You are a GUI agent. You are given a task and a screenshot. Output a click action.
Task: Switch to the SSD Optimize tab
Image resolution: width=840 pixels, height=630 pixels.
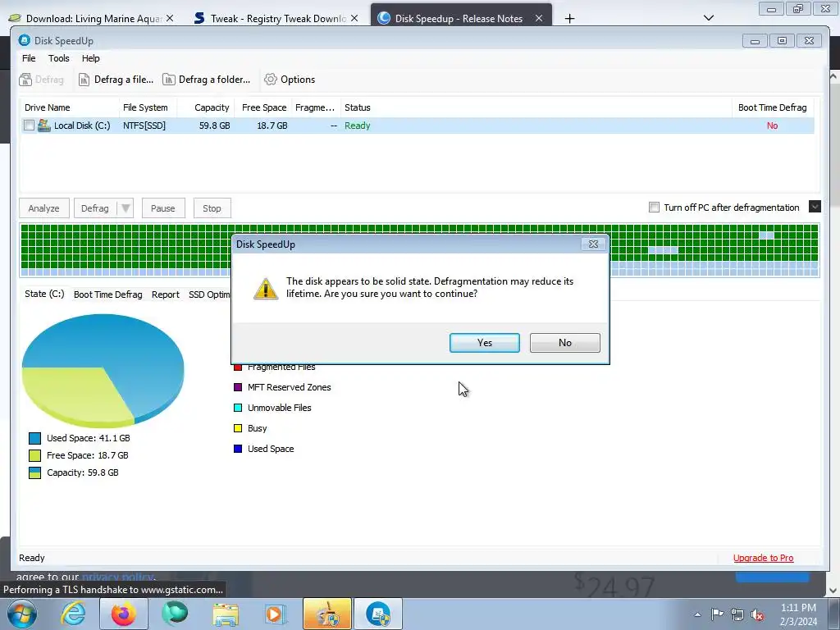209,294
